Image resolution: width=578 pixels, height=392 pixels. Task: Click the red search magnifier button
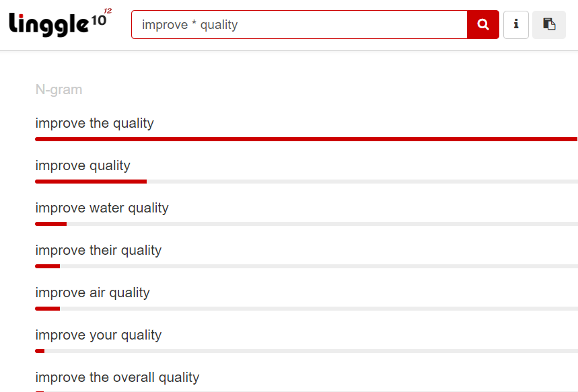[483, 25]
